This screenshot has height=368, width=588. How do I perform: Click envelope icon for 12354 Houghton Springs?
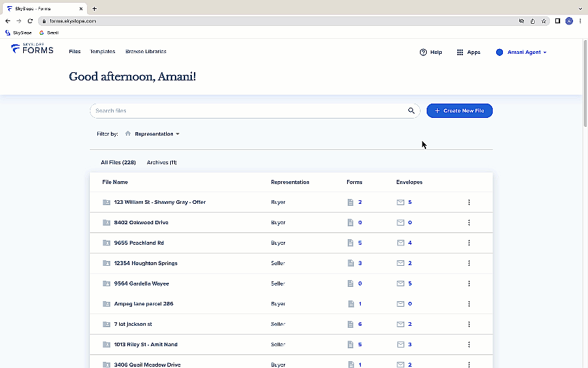(400, 263)
